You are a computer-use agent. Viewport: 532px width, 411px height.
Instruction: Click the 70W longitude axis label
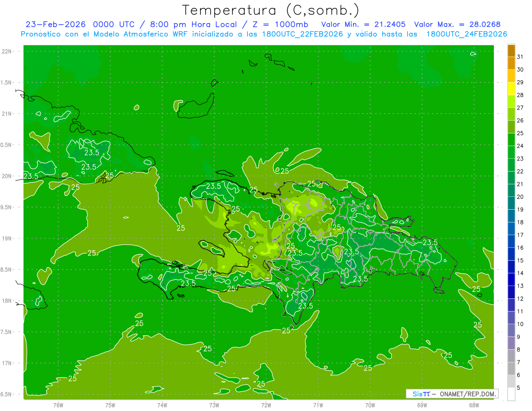click(370, 405)
